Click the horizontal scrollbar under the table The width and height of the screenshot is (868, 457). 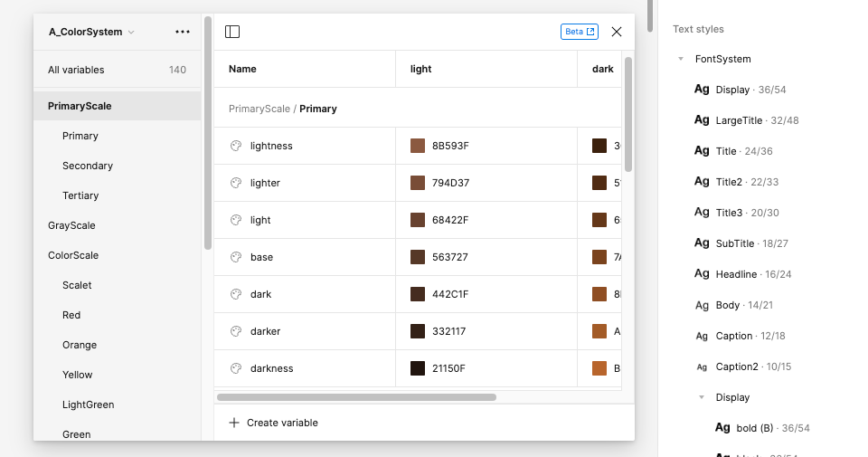(356, 396)
